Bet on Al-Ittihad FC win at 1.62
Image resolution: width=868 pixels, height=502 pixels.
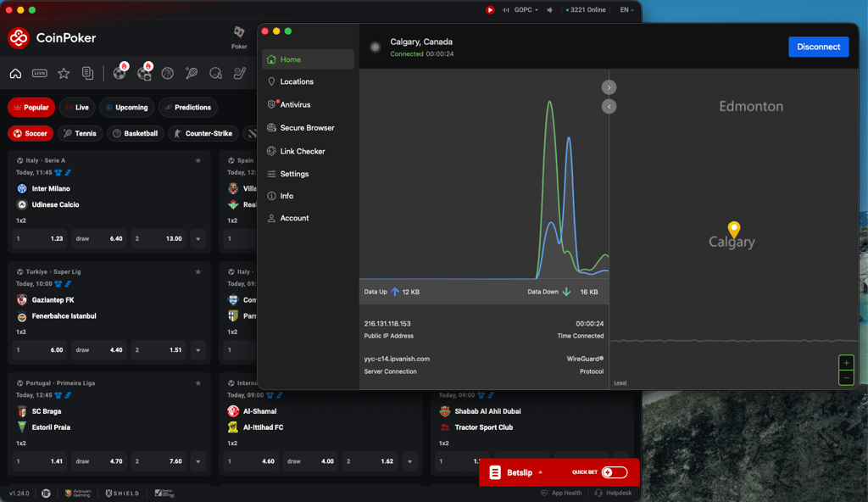point(370,461)
